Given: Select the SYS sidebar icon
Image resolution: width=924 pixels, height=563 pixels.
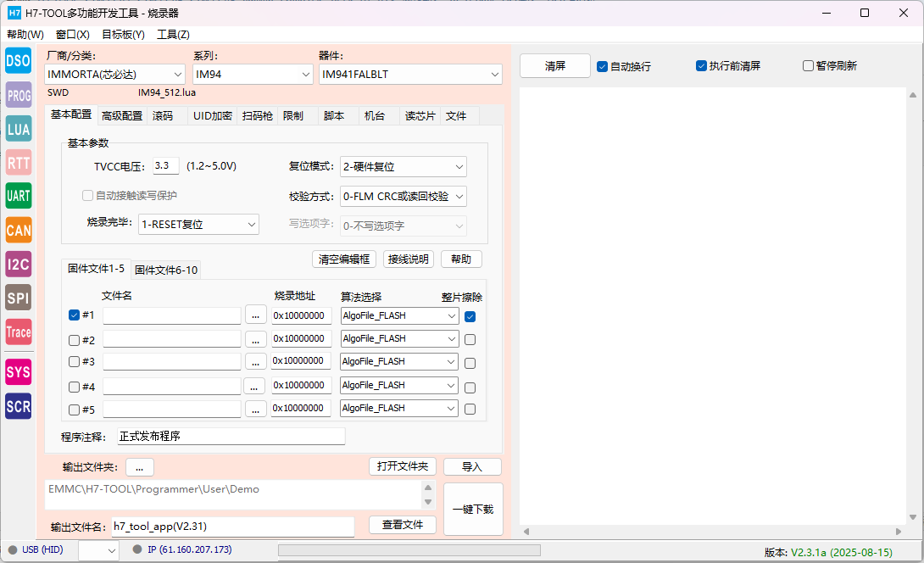Looking at the screenshot, I should pyautogui.click(x=19, y=372).
